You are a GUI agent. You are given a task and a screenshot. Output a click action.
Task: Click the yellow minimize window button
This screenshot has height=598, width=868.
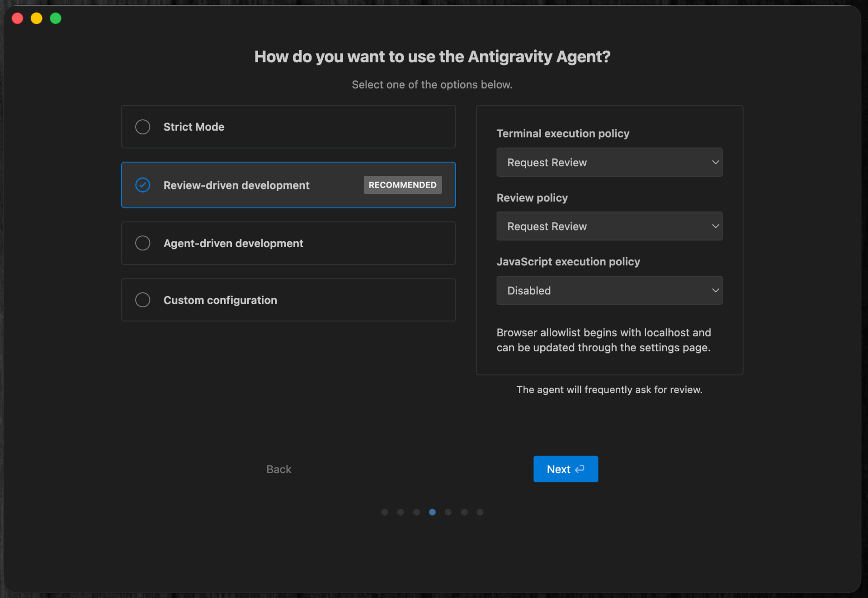click(x=37, y=19)
